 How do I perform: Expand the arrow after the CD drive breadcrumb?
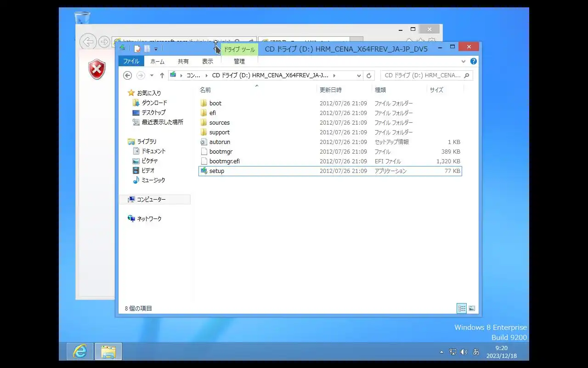[334, 75]
